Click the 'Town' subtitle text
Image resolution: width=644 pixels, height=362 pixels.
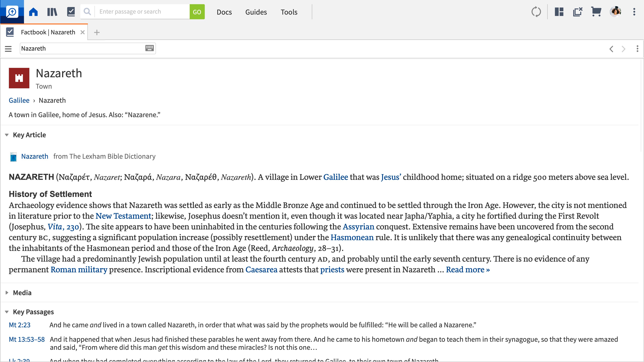pos(44,86)
